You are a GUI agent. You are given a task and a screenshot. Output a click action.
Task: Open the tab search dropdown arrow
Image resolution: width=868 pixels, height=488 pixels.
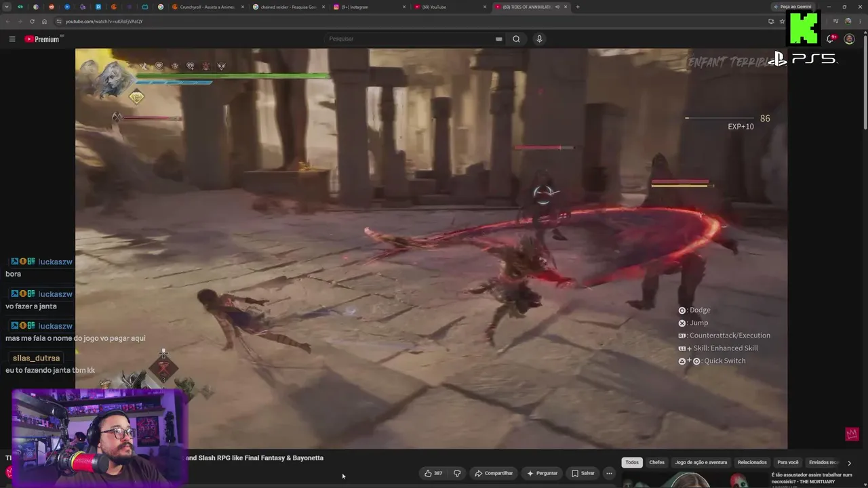point(7,7)
